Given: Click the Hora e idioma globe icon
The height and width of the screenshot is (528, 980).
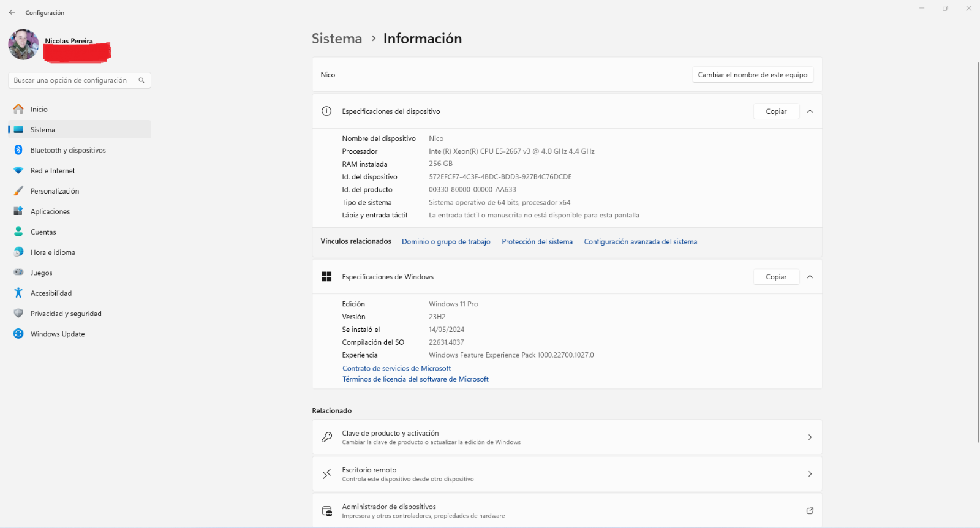Looking at the screenshot, I should point(18,252).
